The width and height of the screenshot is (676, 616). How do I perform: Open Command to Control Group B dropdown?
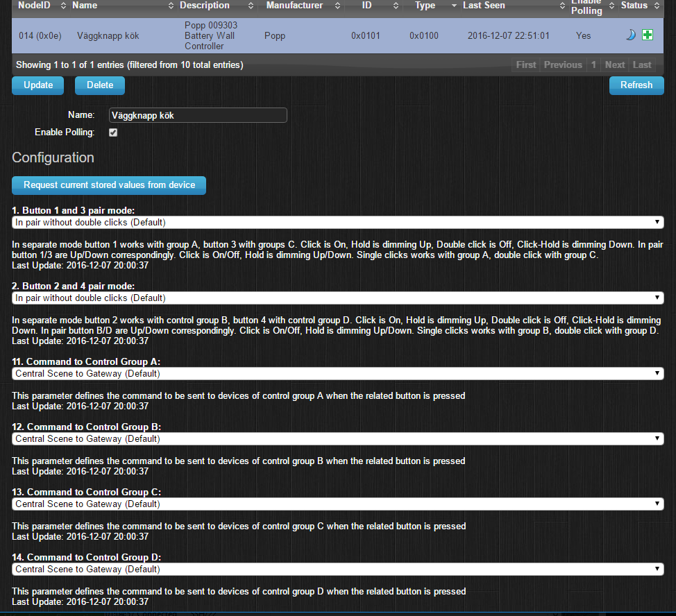337,438
